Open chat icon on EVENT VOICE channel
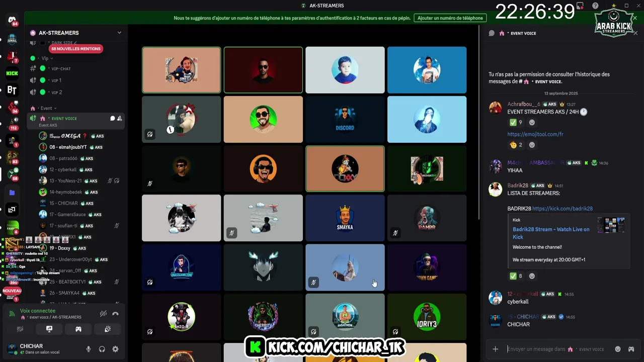 pos(113,119)
